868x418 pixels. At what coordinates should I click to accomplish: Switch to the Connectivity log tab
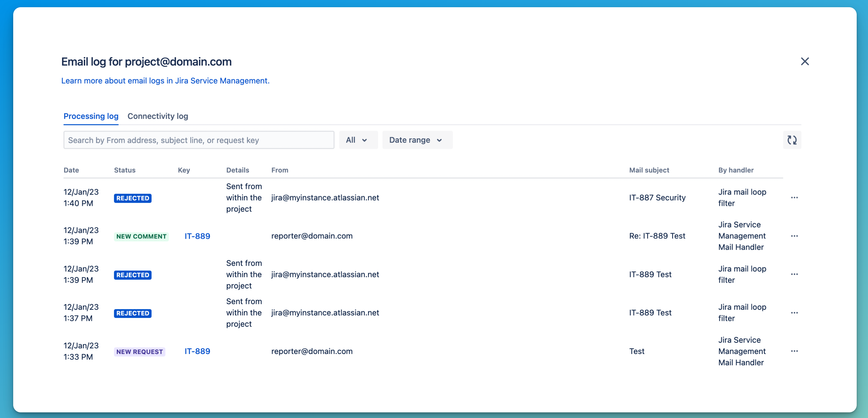coord(157,116)
